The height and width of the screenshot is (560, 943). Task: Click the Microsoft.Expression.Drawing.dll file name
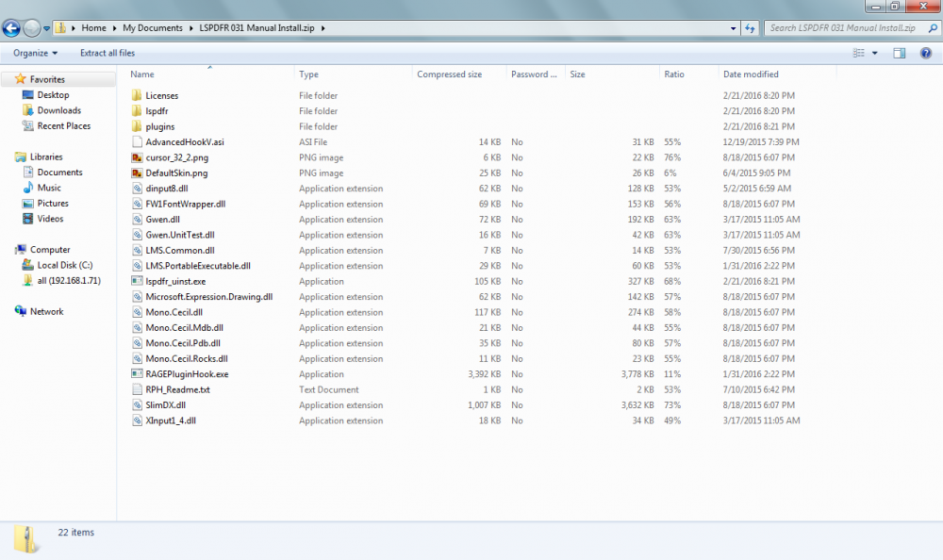tap(208, 297)
